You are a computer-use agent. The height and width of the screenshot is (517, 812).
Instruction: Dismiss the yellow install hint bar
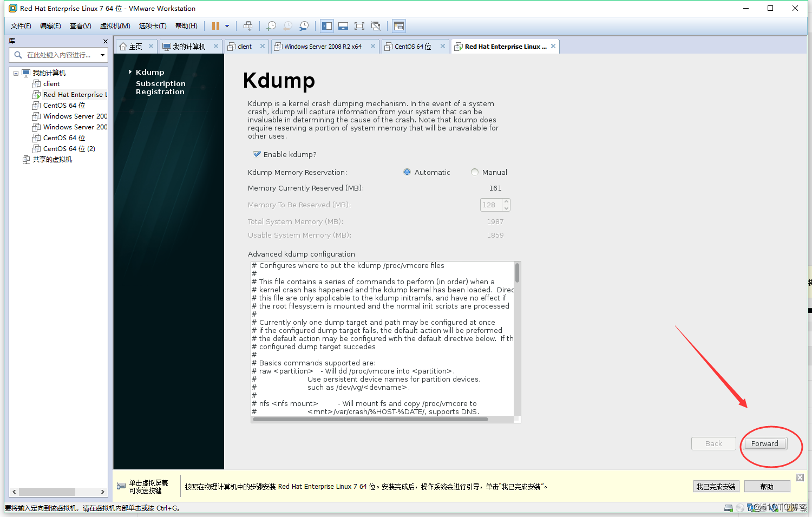(x=800, y=477)
